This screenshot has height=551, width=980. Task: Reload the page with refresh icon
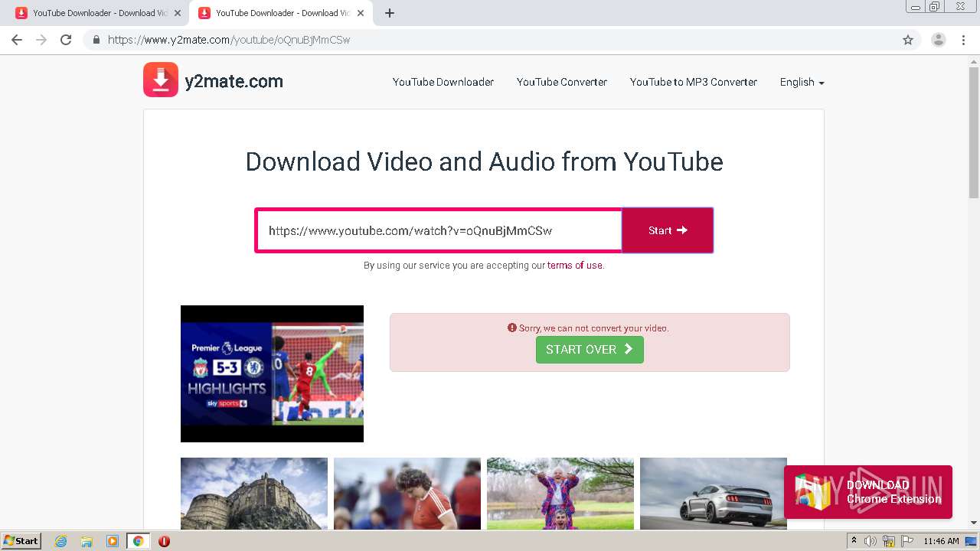(66, 40)
